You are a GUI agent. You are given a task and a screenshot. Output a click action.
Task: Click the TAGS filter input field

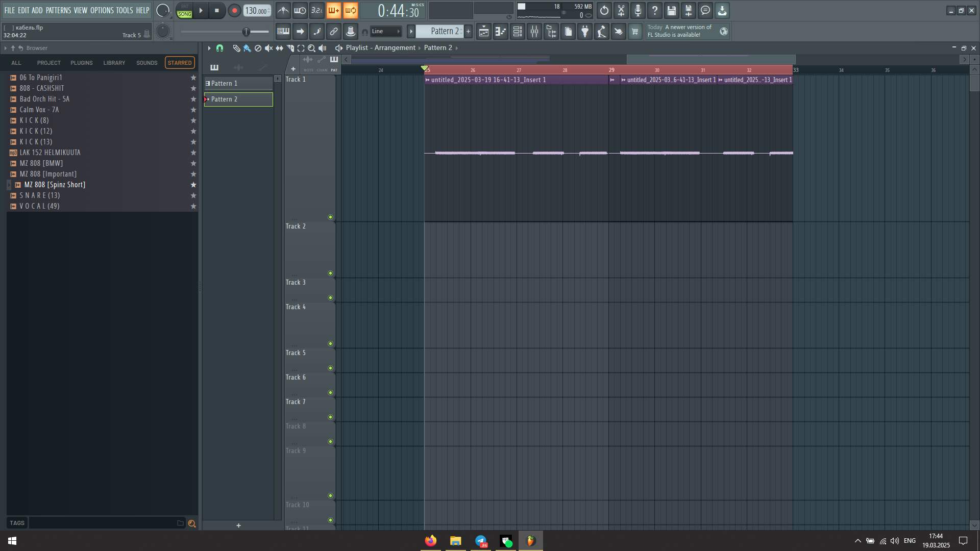106,523
